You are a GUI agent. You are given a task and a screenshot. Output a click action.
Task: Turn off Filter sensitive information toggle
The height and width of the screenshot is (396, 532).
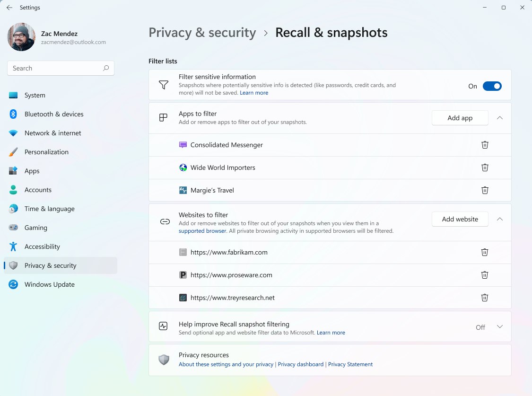point(492,86)
